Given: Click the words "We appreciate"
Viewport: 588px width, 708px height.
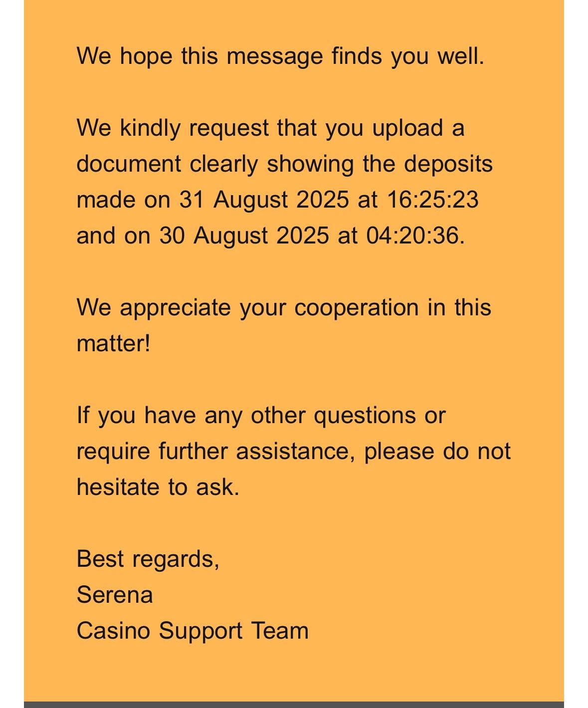Looking at the screenshot, I should coord(154,307).
